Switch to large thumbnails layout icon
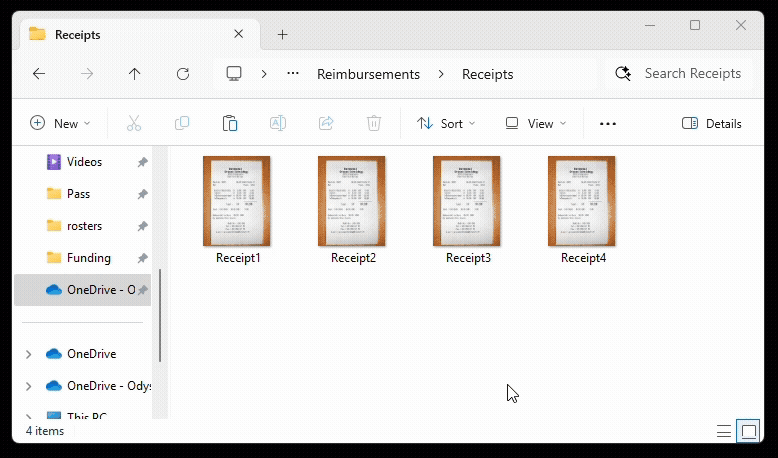This screenshot has width=778, height=458. click(x=749, y=431)
